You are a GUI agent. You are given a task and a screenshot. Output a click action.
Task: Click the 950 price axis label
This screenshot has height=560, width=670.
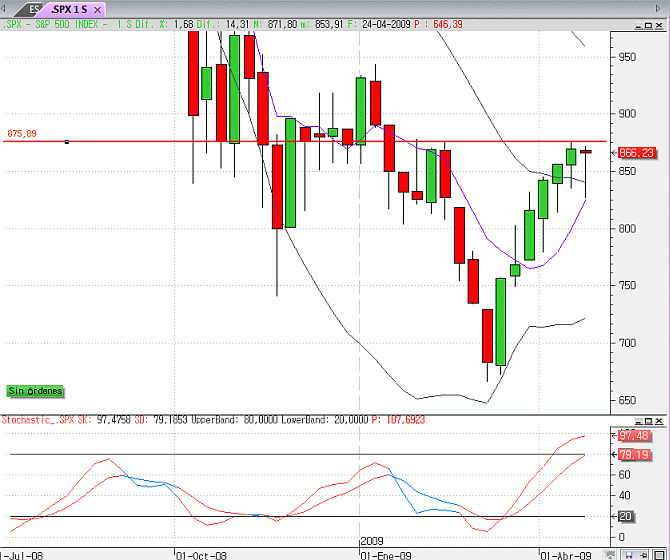pyautogui.click(x=627, y=57)
